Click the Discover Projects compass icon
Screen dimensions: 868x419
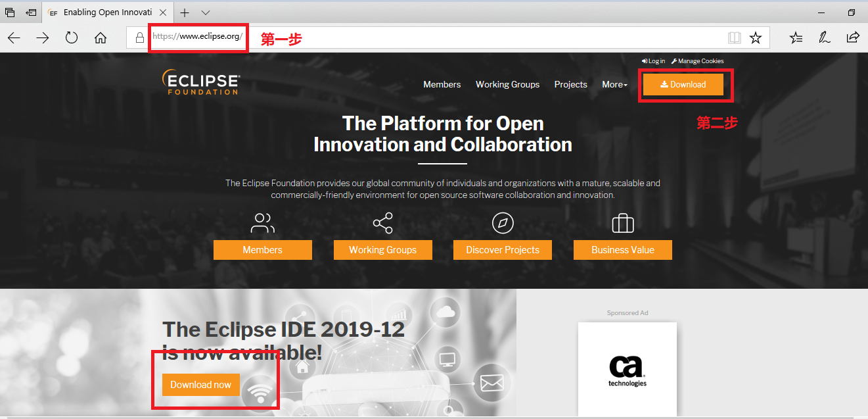[x=503, y=223]
